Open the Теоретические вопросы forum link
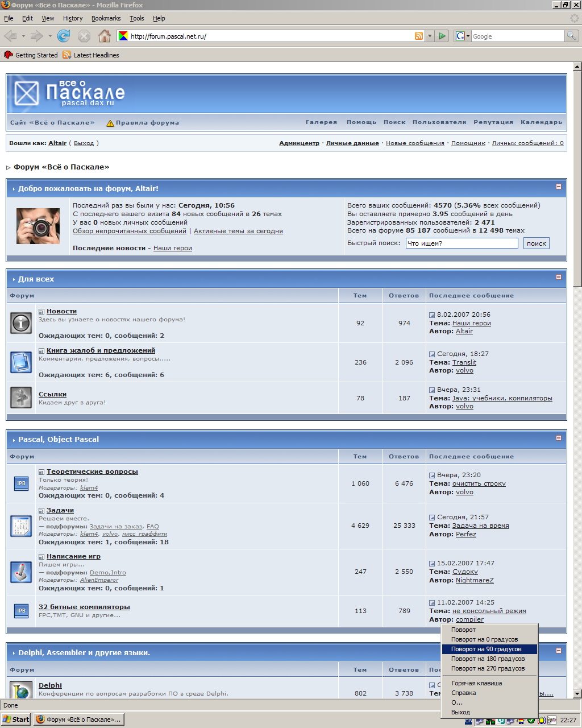Viewport: 582px width, 728px height. pos(92,471)
